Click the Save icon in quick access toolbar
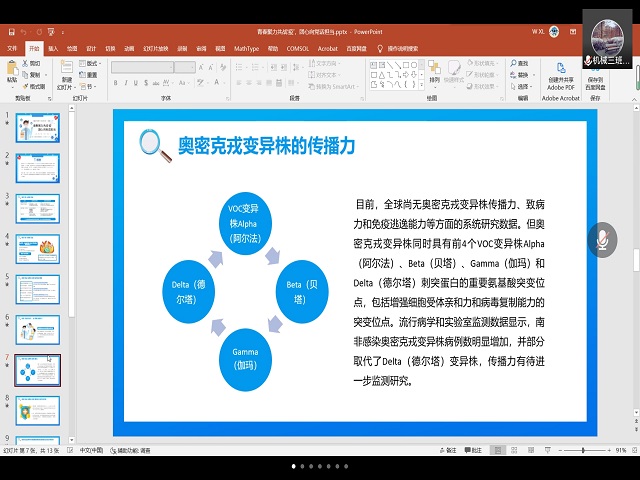Viewport: 640px width, 480px height. 9,32
